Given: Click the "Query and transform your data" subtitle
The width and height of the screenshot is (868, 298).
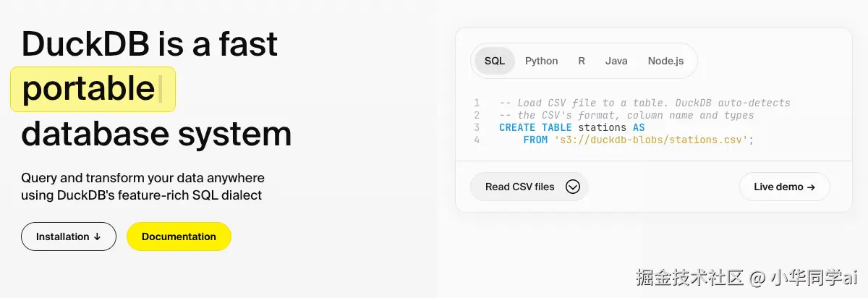Looking at the screenshot, I should pos(142,178).
